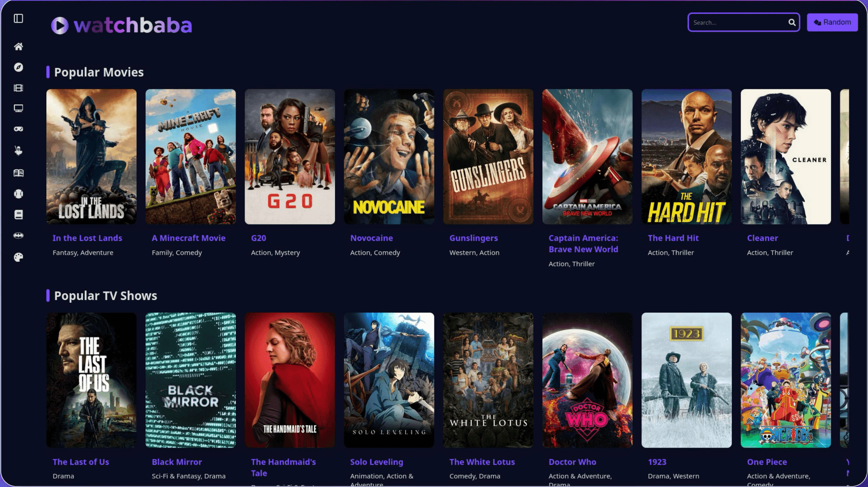This screenshot has width=868, height=487.
Task: Click the magnifying glass search icon
Action: (792, 22)
